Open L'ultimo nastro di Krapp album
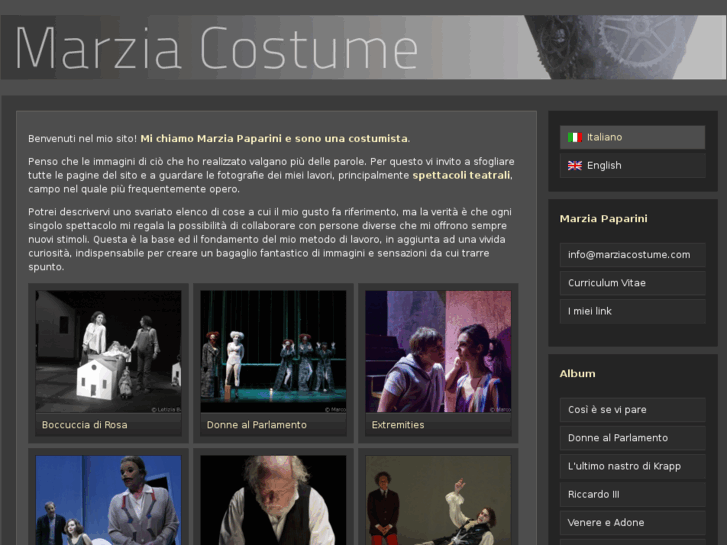This screenshot has height=545, width=727. pyautogui.click(x=632, y=466)
